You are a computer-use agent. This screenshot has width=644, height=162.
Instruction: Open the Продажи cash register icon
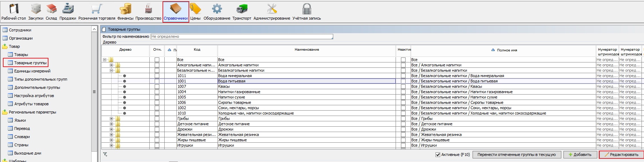click(x=68, y=9)
